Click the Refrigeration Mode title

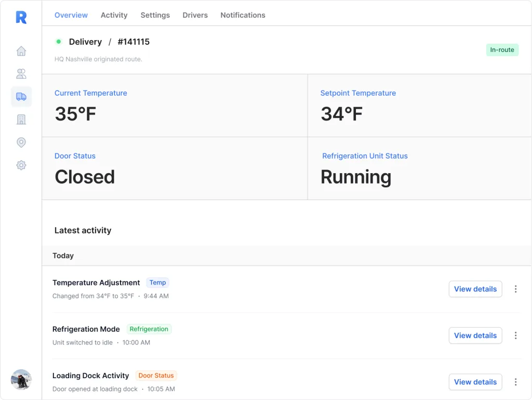coord(86,329)
